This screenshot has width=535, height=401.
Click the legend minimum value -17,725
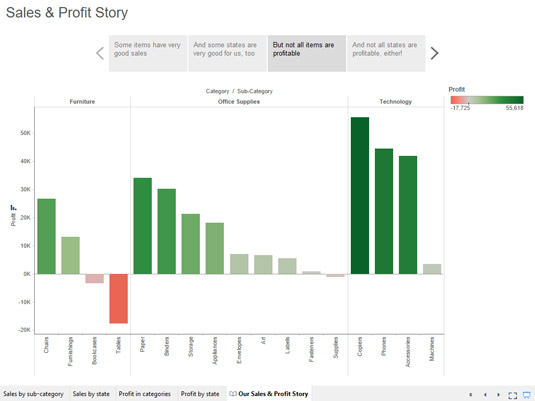pos(460,108)
